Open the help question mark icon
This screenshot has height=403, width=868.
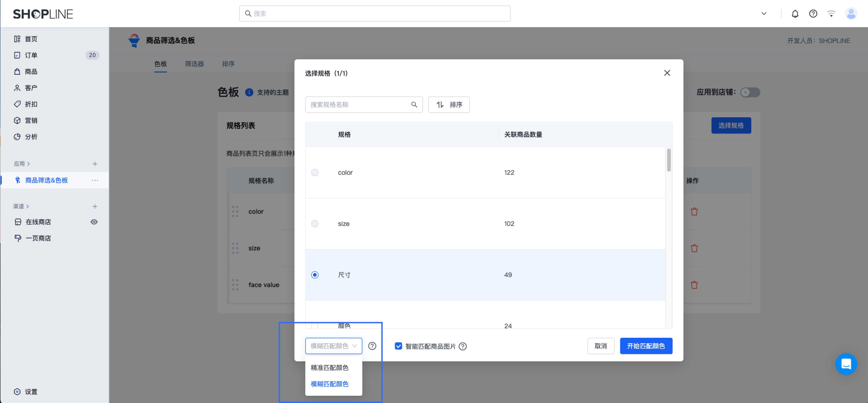(813, 14)
